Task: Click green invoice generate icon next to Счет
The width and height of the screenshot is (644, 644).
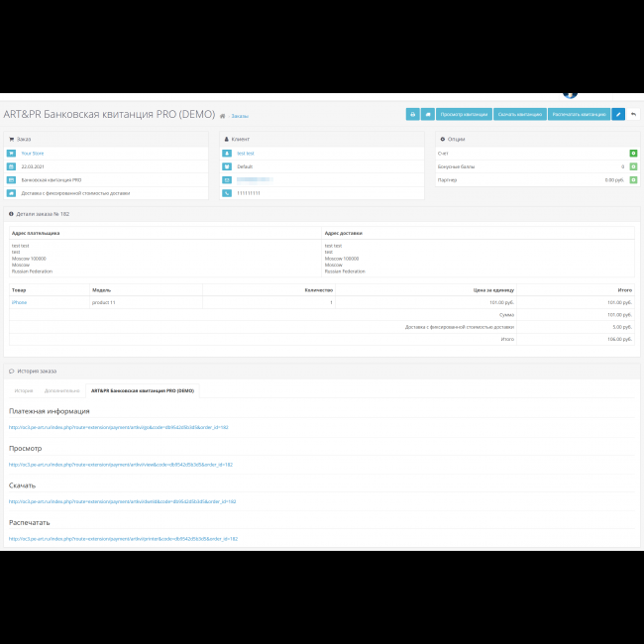Action: [x=633, y=154]
